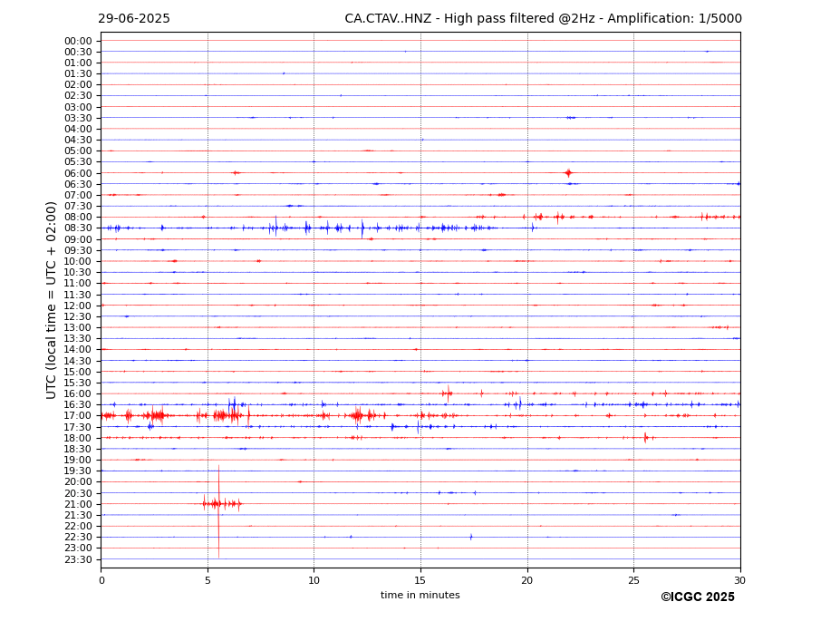
Task: Click the 08:30 row time label
Action: tap(78, 228)
